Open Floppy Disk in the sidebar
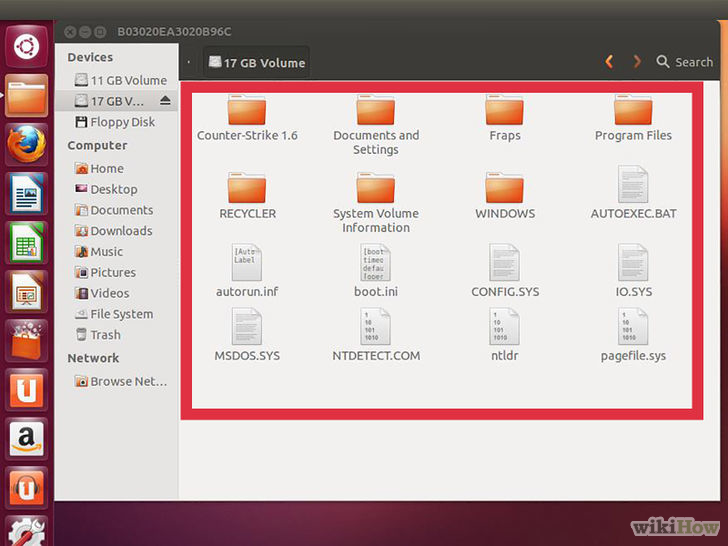The image size is (728, 546). 116,122
